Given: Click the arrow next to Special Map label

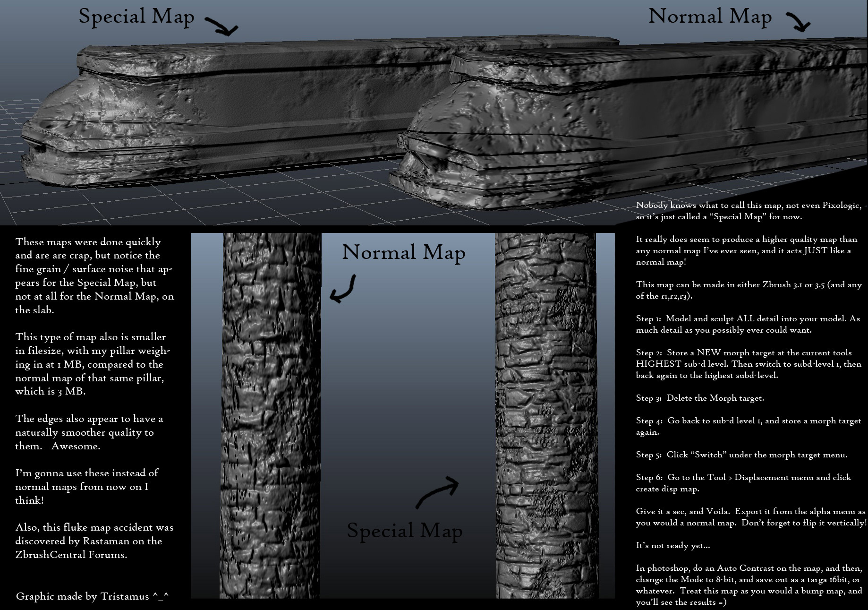Looking at the screenshot, I should pyautogui.click(x=222, y=26).
